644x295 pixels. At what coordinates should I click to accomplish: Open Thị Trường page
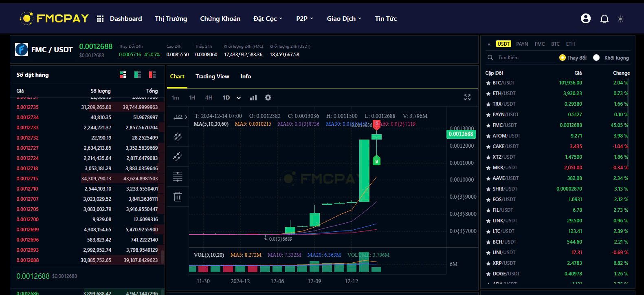(x=171, y=19)
